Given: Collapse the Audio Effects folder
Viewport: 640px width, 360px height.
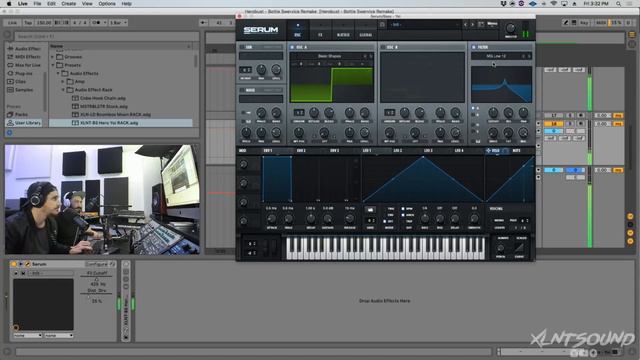Looking at the screenshot, I should tap(58, 73).
